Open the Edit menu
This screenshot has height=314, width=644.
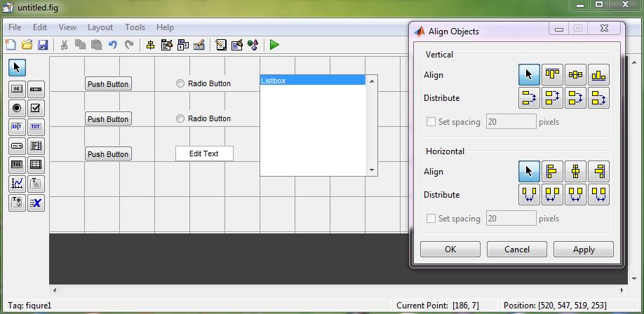tap(40, 27)
